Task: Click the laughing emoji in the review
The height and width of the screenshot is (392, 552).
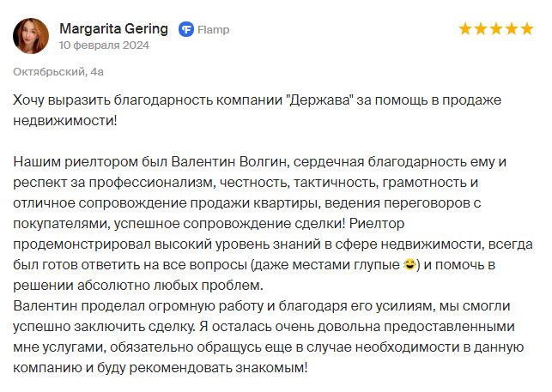Action: [x=409, y=264]
